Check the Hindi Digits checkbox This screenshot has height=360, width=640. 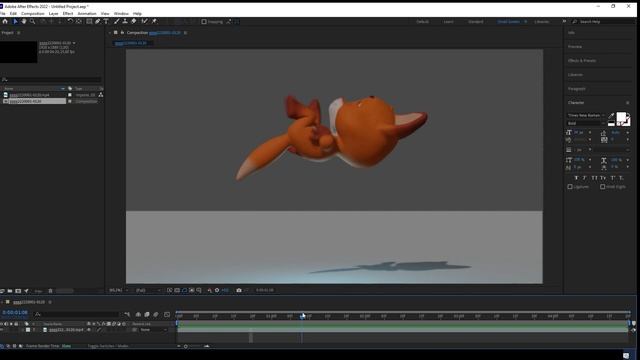click(602, 187)
